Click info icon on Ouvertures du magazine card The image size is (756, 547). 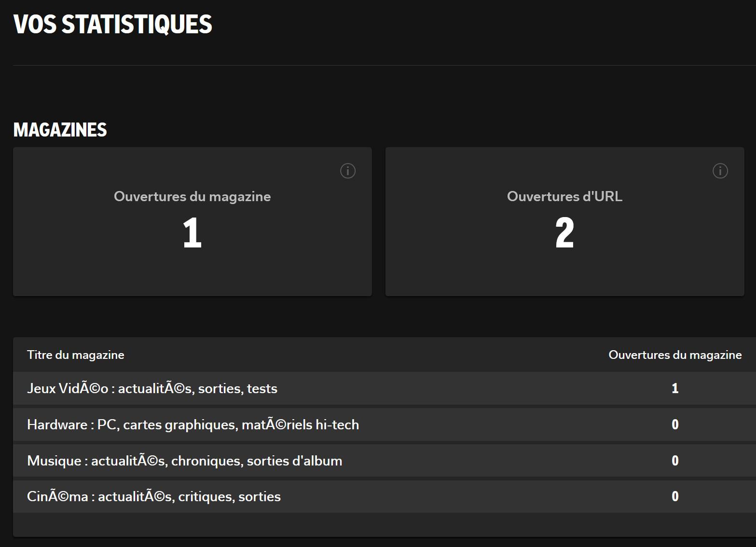[x=347, y=171]
